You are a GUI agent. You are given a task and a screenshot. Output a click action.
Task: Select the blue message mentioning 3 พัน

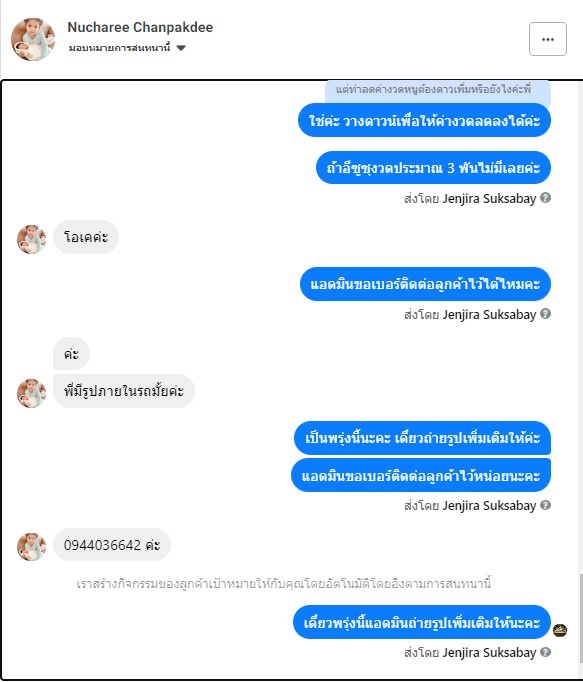(433, 167)
